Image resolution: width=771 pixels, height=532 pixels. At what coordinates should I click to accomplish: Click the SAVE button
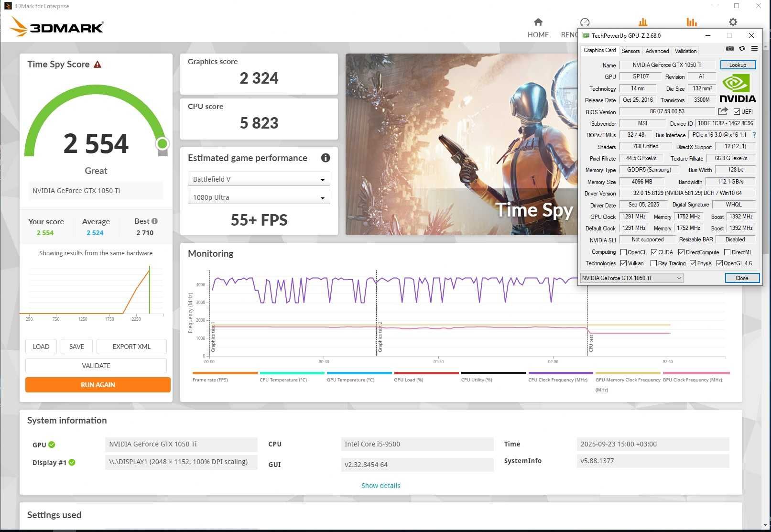point(76,347)
